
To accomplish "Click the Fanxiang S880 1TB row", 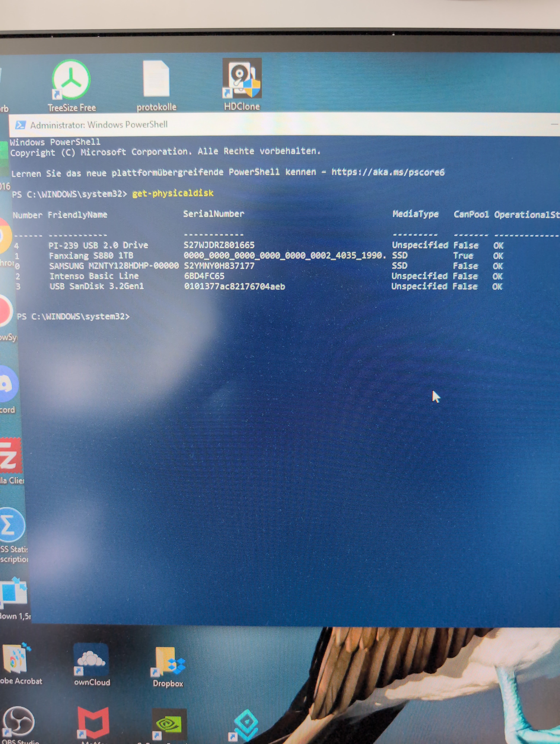I will click(91, 256).
